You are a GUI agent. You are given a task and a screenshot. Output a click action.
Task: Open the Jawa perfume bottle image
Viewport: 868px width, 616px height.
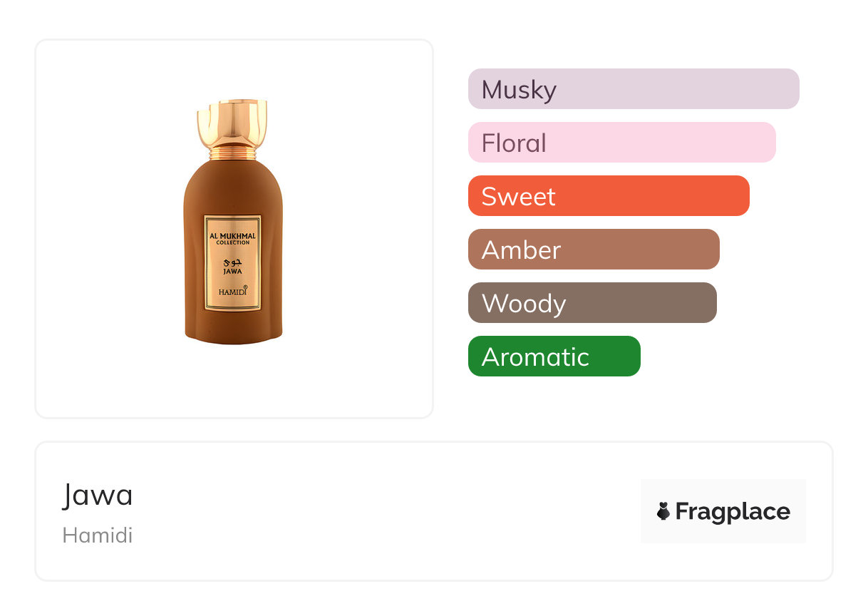pos(233,228)
